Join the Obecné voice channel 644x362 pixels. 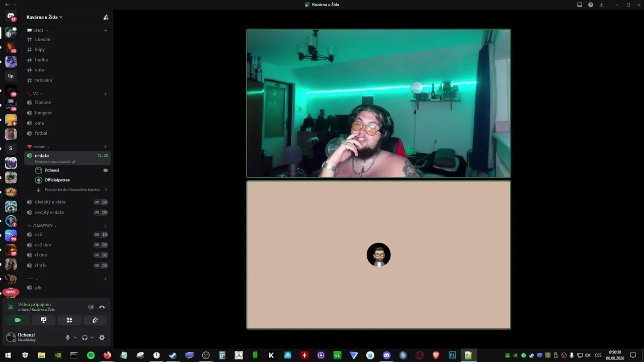[x=67, y=103]
